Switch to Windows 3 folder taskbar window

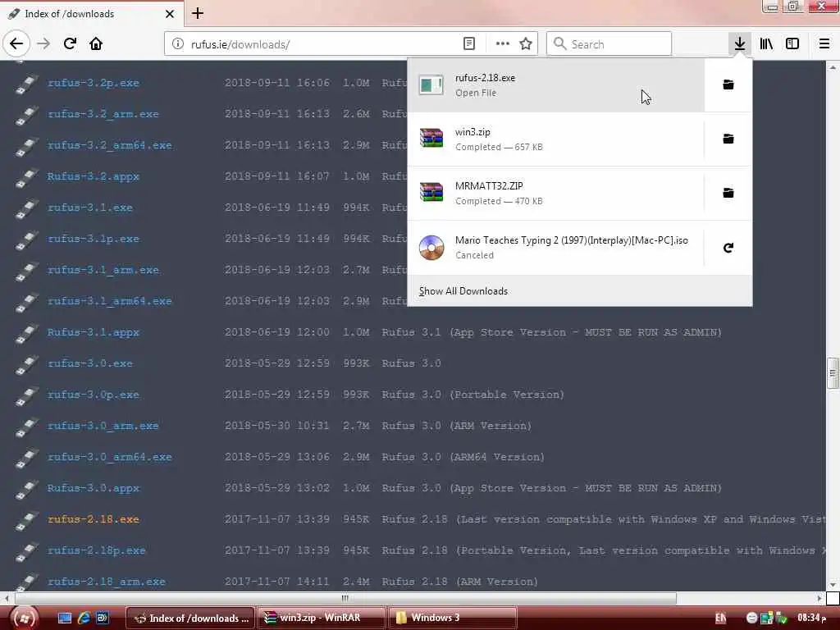[453, 618]
